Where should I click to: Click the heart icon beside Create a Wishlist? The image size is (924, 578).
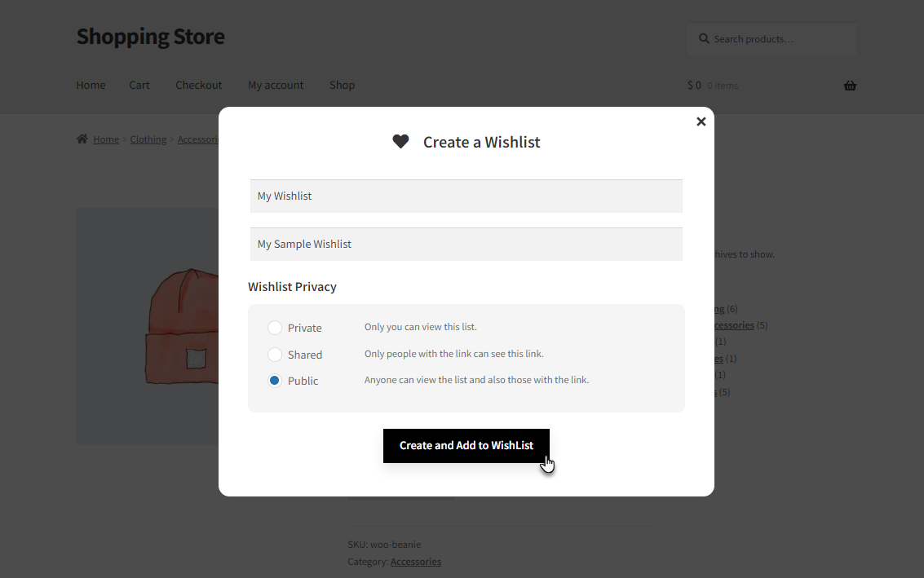[400, 141]
